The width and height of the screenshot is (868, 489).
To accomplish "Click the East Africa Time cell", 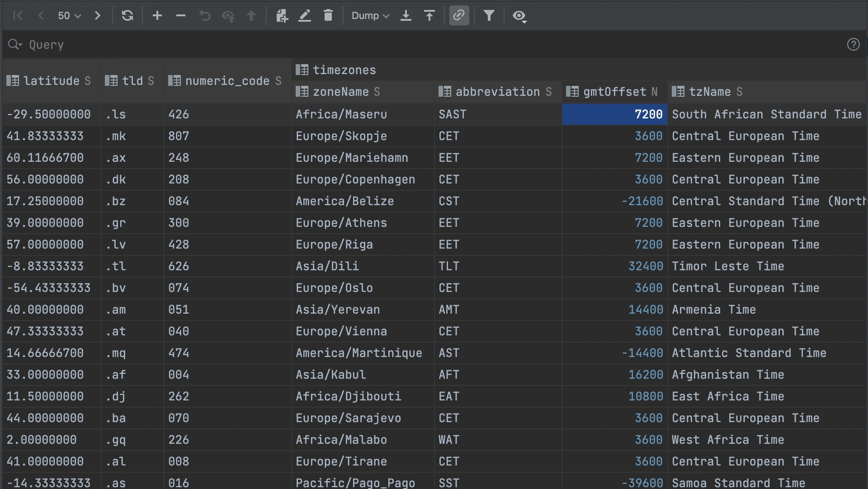I will 767,396.
